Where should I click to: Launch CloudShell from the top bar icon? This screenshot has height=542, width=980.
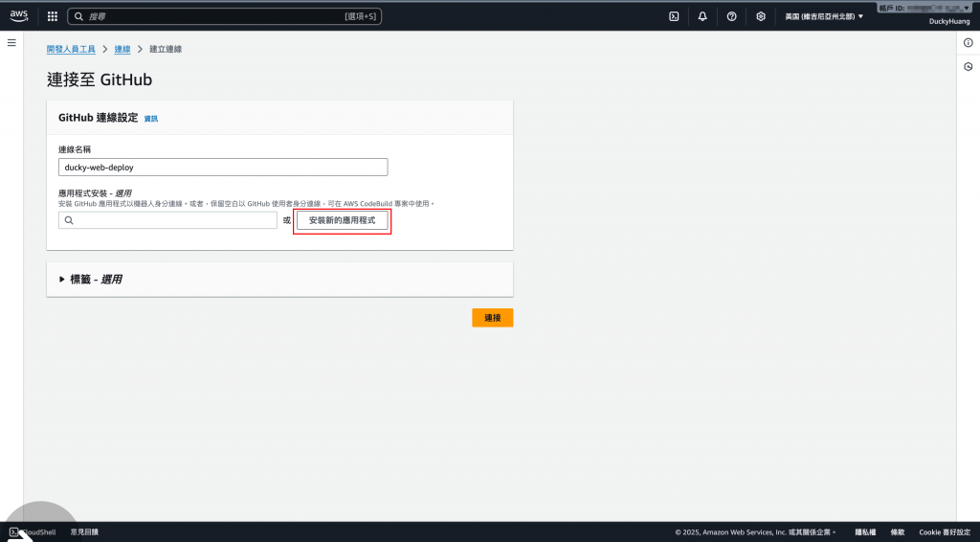point(674,16)
